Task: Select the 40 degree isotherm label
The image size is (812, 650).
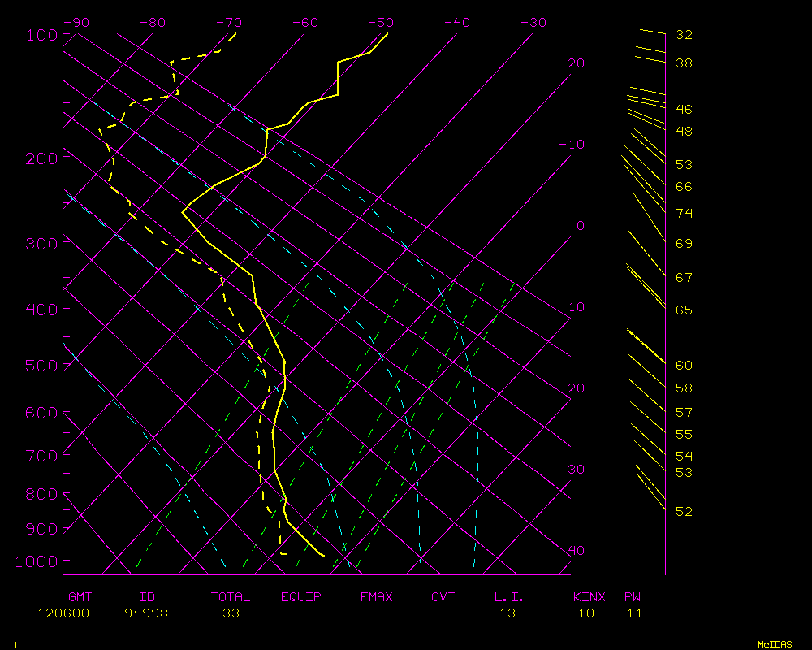Action: pyautogui.click(x=576, y=551)
